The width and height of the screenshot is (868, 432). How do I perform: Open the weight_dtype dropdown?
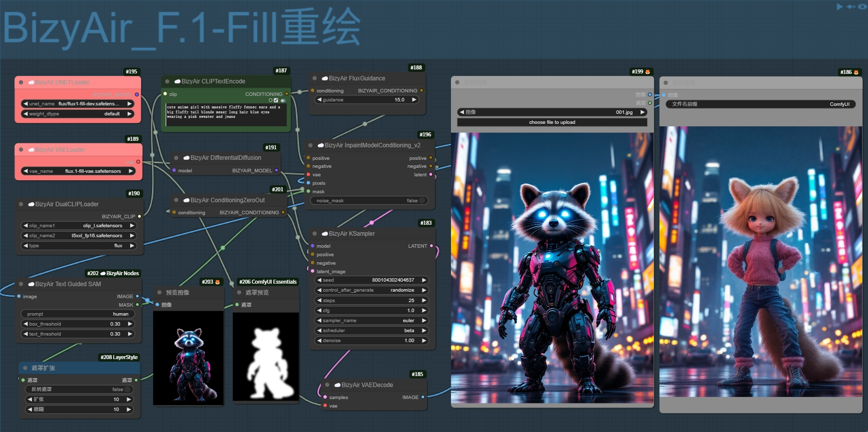tap(78, 114)
